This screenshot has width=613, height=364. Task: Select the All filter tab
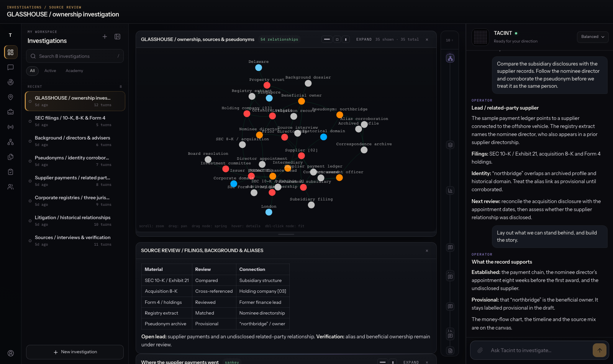tap(33, 71)
